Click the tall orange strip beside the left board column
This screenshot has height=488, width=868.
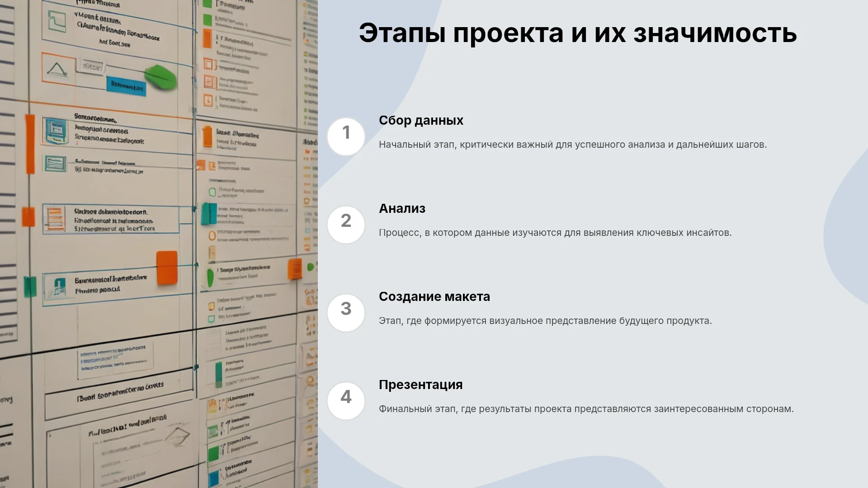tap(30, 144)
